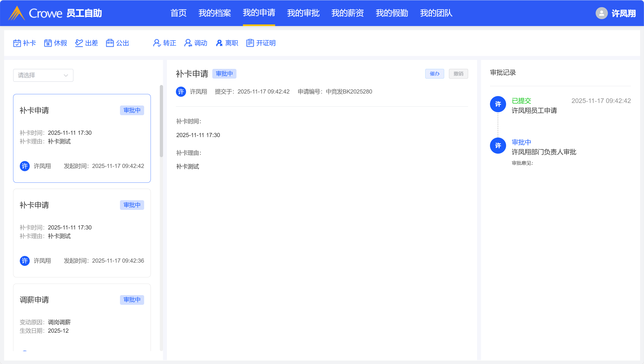Open the 出差 business trip icon
This screenshot has height=364, width=644.
pos(79,43)
